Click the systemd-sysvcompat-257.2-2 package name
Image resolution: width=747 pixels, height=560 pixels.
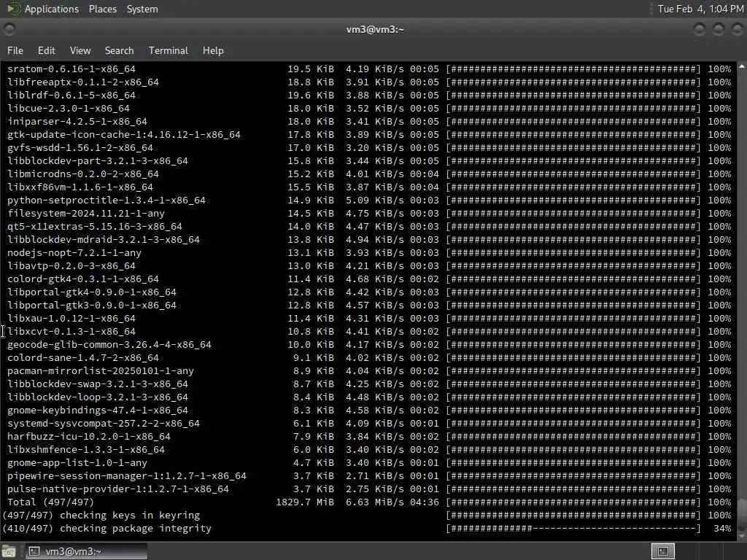104,424
